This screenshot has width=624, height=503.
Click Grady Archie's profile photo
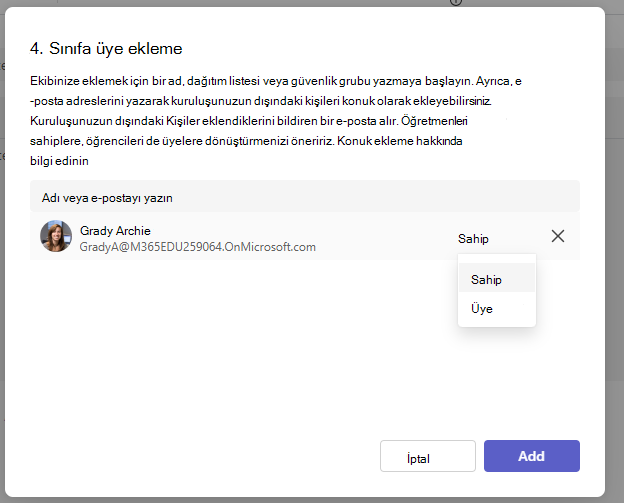coord(56,236)
